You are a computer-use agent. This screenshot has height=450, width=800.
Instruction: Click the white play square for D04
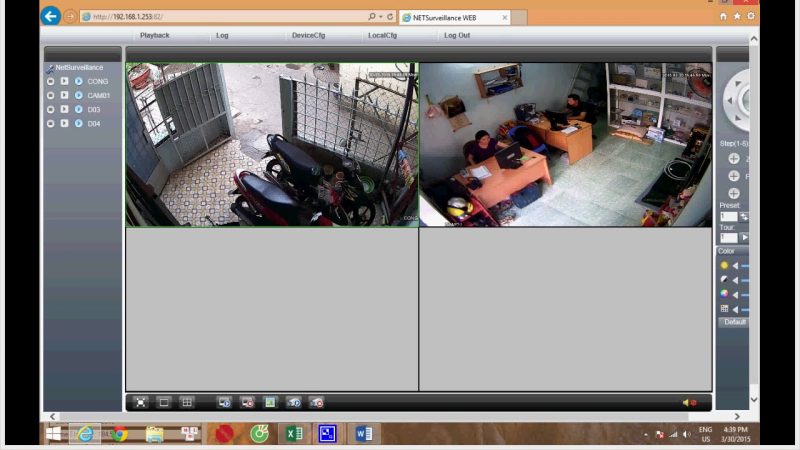click(64, 123)
